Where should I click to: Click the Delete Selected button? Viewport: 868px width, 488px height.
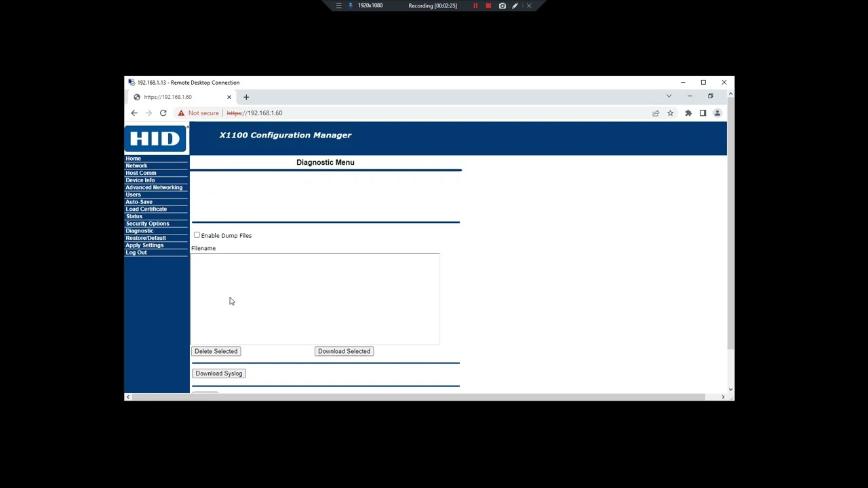216,351
